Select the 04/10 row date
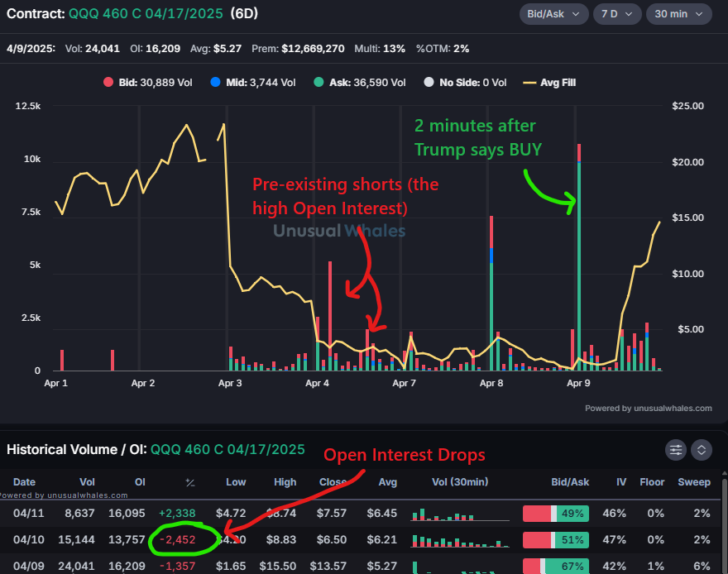 point(28,539)
